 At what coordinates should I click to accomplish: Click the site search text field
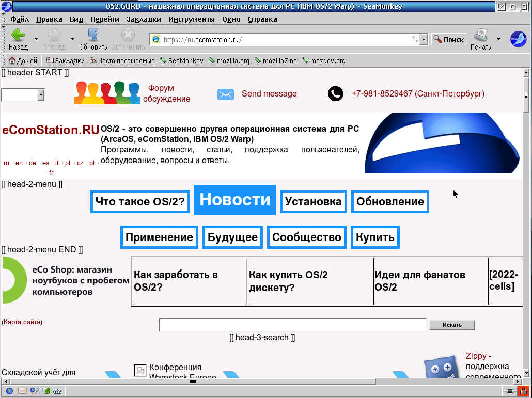coord(292,325)
